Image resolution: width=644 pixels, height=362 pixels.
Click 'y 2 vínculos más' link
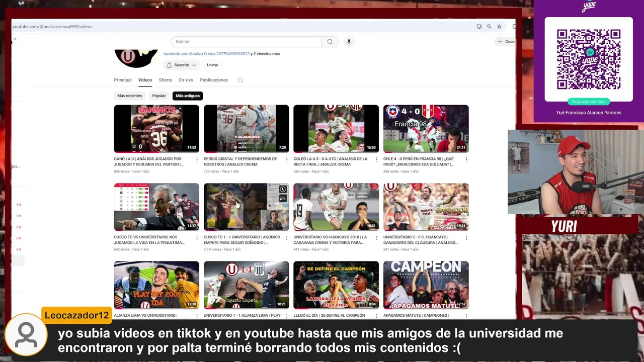click(265, 54)
